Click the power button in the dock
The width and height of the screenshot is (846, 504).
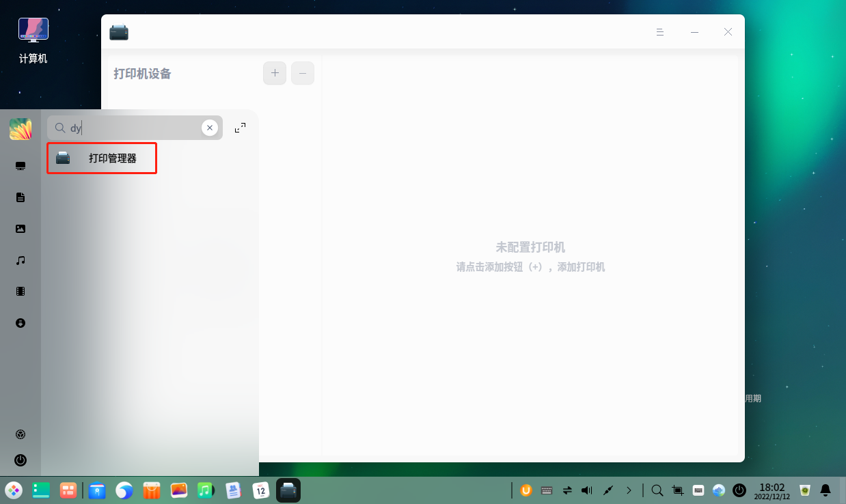(739, 490)
